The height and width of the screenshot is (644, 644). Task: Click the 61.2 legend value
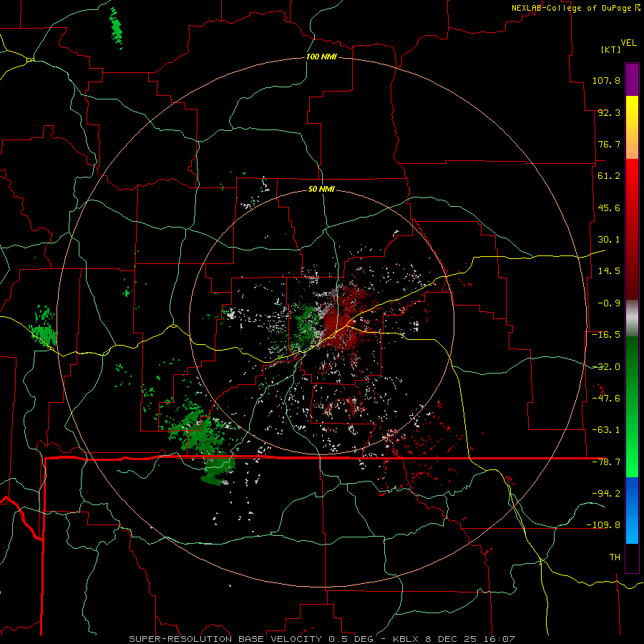pos(609,176)
